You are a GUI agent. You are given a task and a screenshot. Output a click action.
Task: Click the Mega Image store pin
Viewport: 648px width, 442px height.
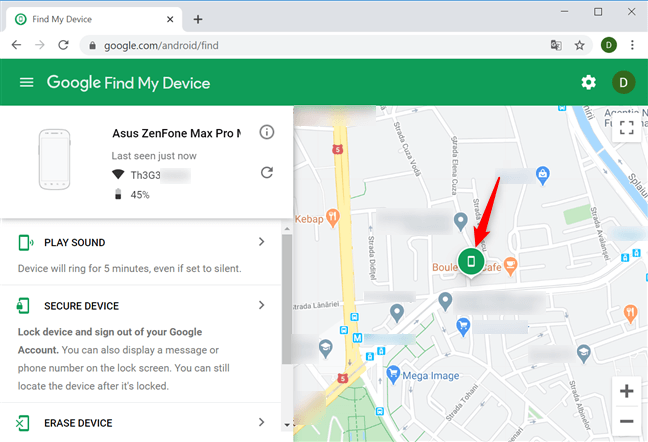(393, 374)
